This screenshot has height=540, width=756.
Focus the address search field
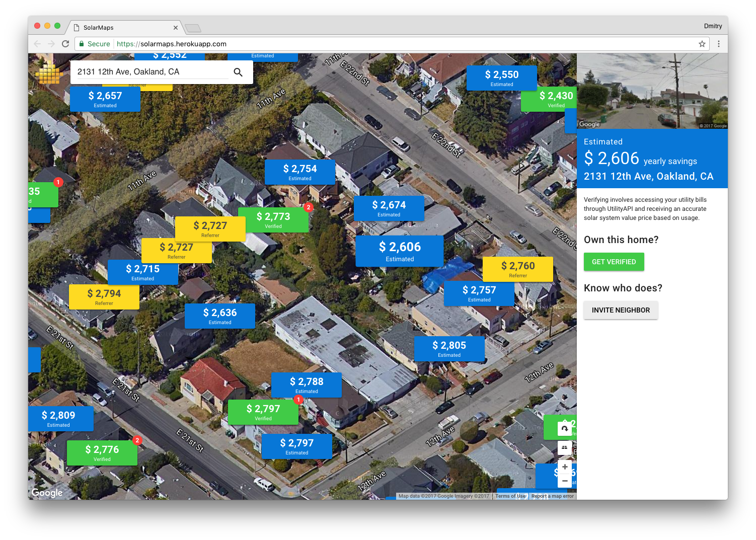153,72
